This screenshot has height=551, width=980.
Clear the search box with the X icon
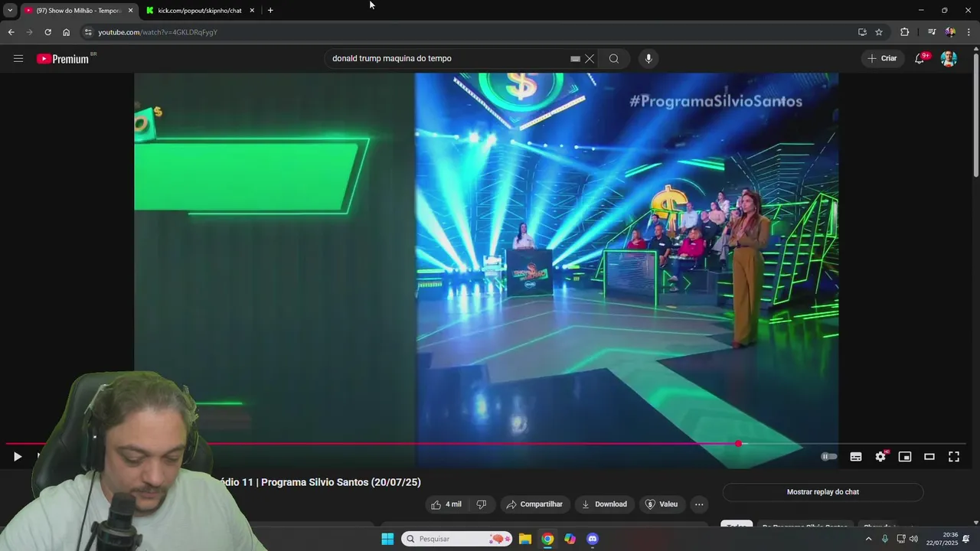(590, 58)
